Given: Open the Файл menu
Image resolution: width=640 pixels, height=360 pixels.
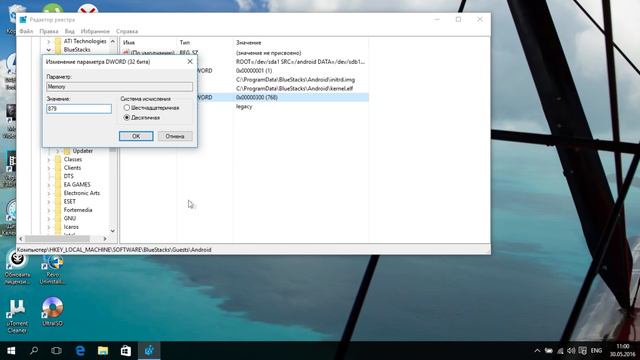Looking at the screenshot, I should [26, 31].
